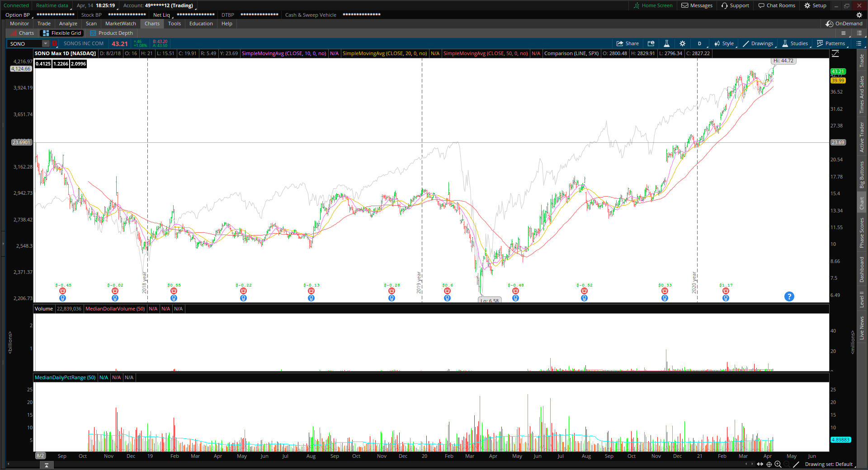Click the scroll-right arrow on time axis

pyautogui.click(x=752, y=464)
